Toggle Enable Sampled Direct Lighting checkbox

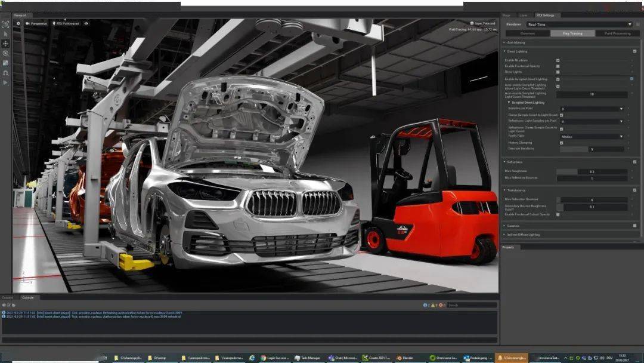coord(558,79)
